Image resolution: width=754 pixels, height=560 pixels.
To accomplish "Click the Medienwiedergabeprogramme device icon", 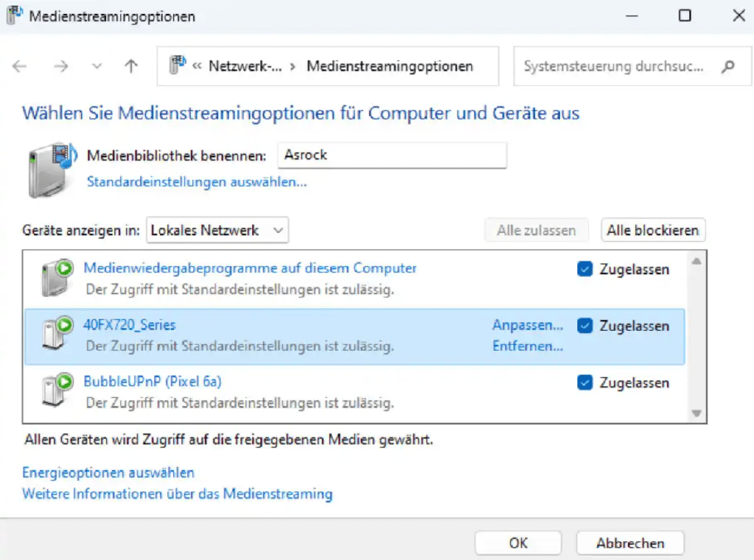I will pyautogui.click(x=55, y=276).
